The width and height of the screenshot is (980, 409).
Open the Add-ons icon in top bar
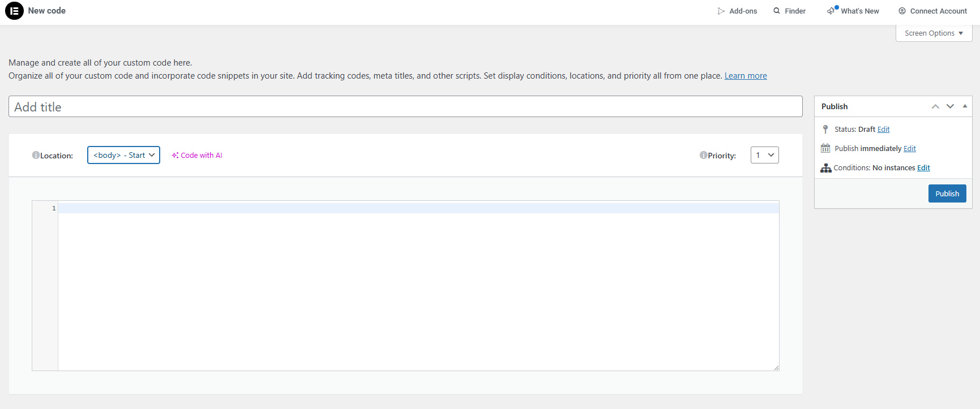[x=721, y=11]
